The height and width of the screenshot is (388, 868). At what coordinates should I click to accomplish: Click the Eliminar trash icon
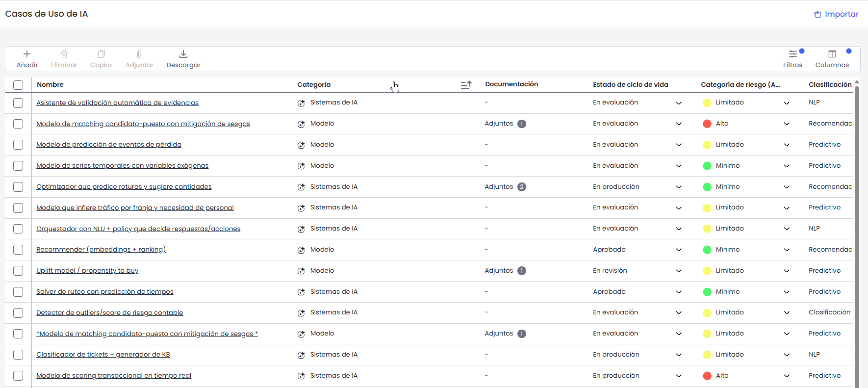click(x=64, y=54)
